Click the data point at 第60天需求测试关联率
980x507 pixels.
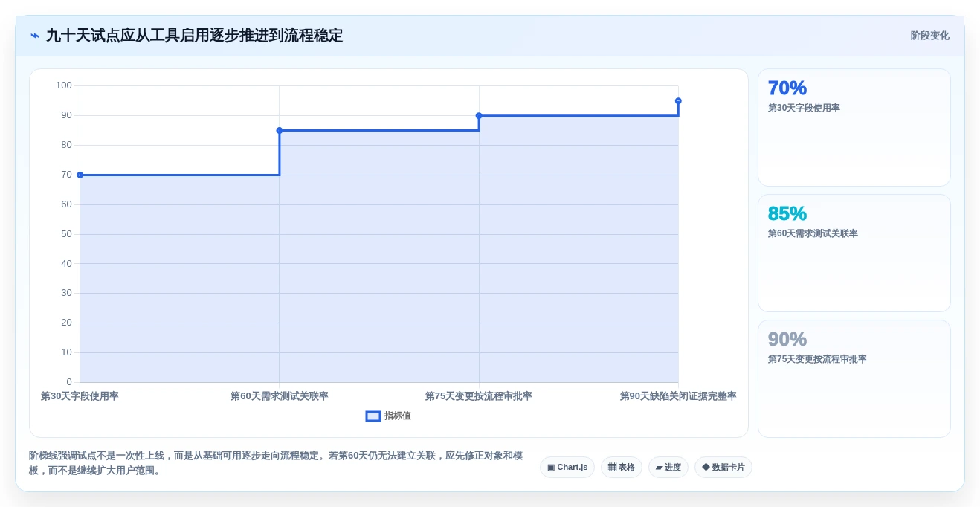(x=280, y=130)
